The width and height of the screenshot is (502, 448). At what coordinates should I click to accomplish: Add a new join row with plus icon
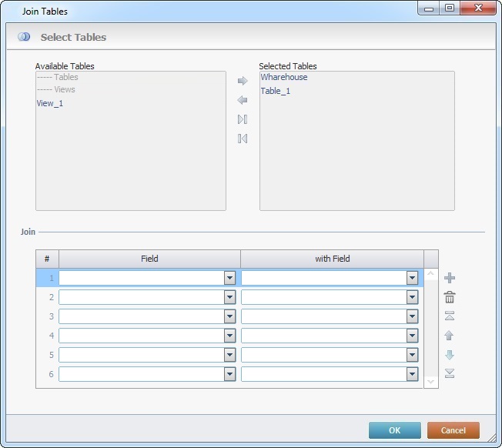(x=450, y=278)
